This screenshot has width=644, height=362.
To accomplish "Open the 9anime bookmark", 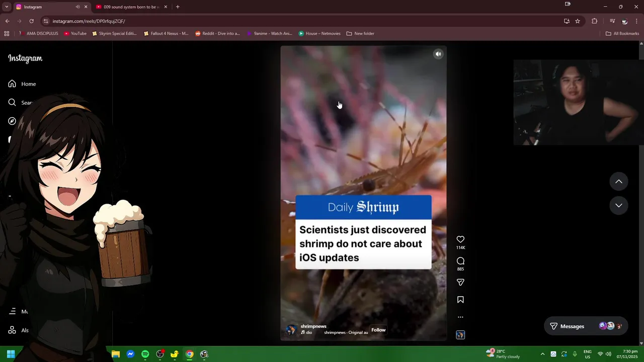I will pyautogui.click(x=269, y=34).
